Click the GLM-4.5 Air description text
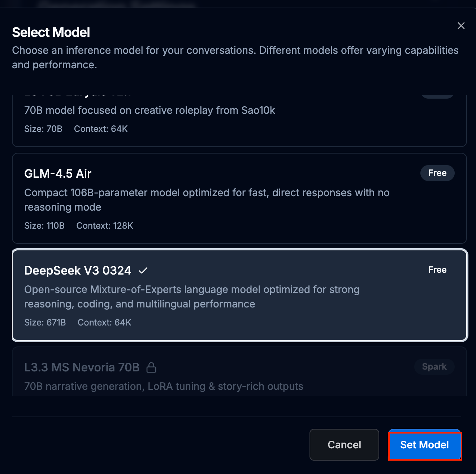Viewport: 476px width, 474px height. point(207,200)
